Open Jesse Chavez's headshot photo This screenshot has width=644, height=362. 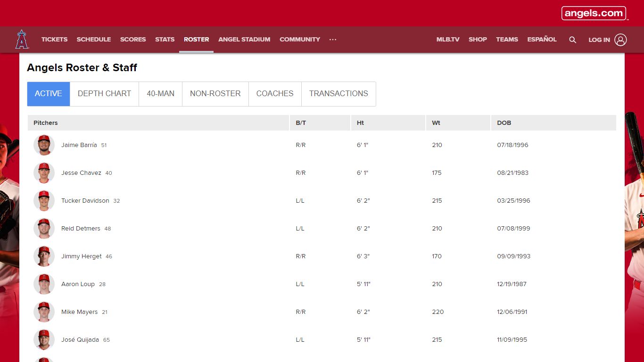coord(44,173)
